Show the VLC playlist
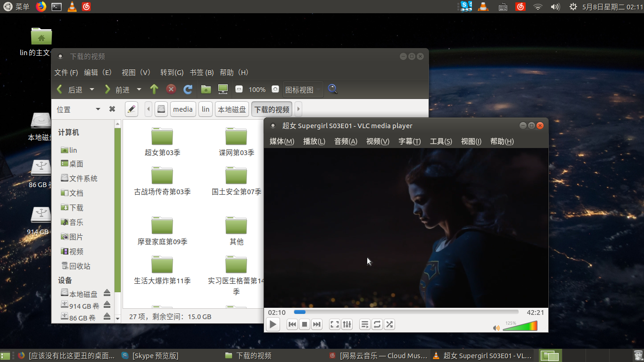Screen dimensions: 644x362 click(x=365, y=324)
